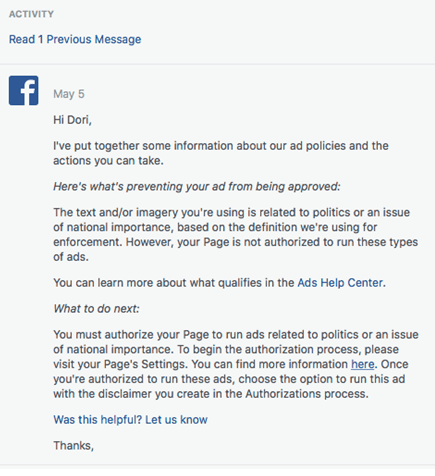Click the May 5 message timestamp
The height and width of the screenshot is (476, 435).
pyautogui.click(x=69, y=94)
